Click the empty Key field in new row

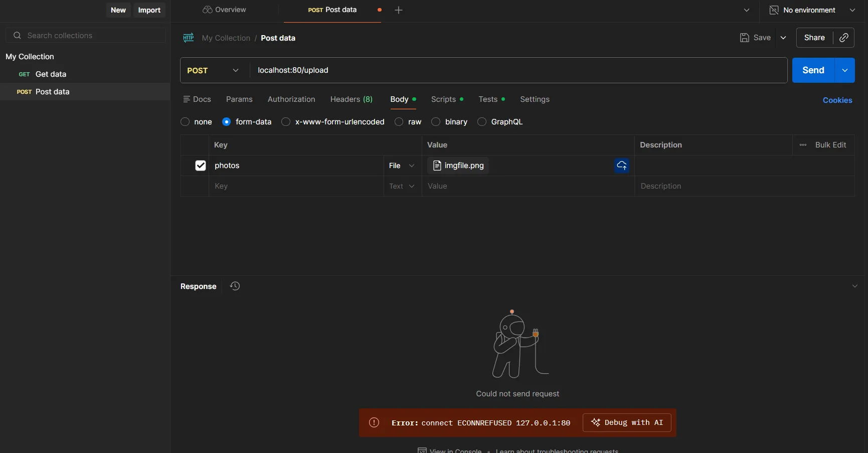(296, 186)
